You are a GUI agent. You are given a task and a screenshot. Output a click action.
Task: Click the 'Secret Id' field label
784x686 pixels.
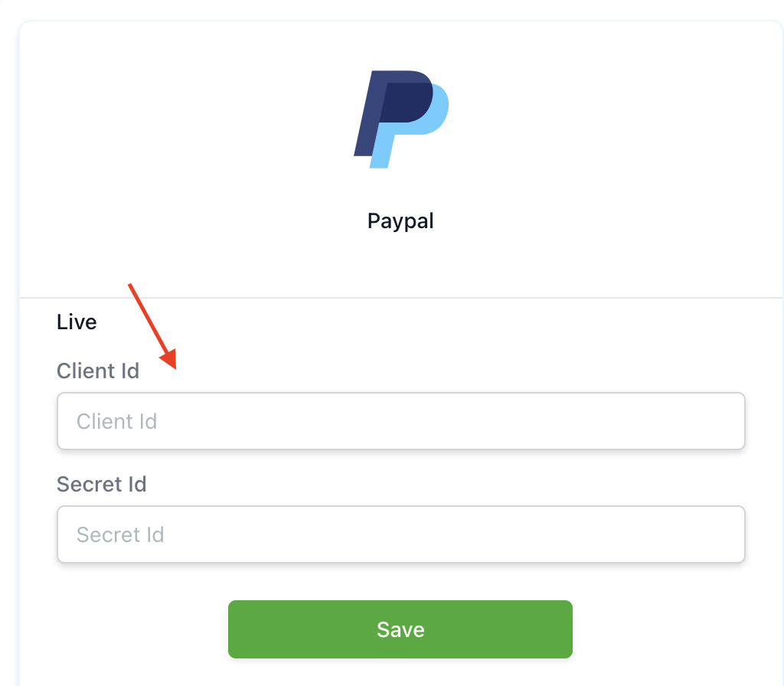pyautogui.click(x=102, y=484)
